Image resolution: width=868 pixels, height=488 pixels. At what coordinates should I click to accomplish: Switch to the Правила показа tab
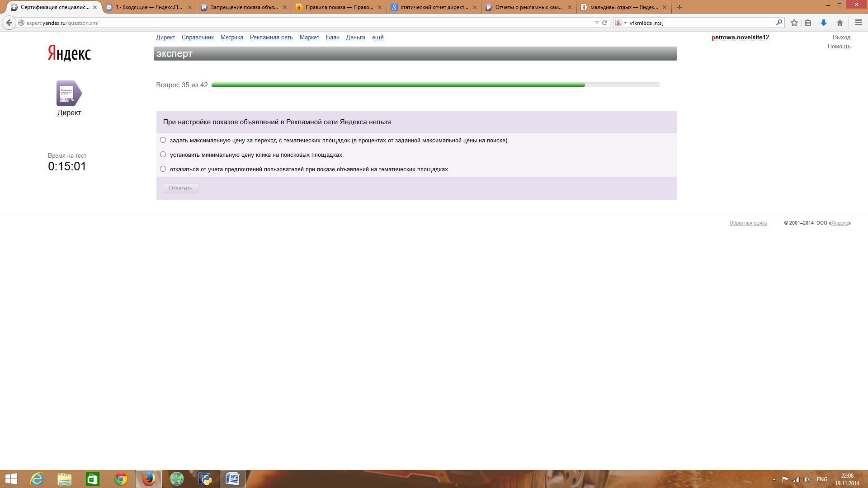click(x=339, y=7)
